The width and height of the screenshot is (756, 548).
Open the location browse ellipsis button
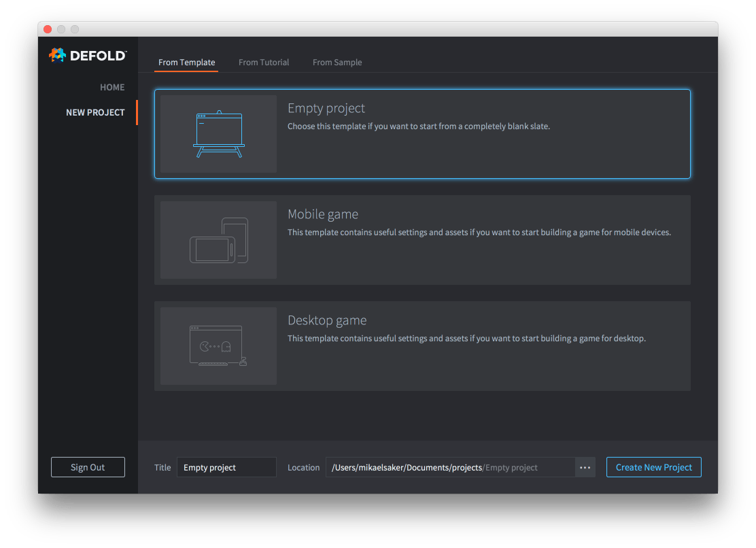point(585,467)
